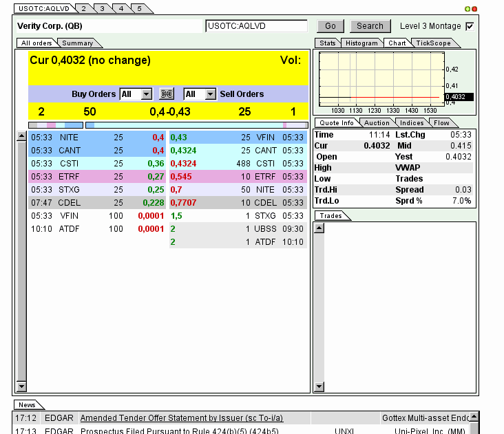Click the Trades panel scroll-down arrow
The image size is (504, 434).
(x=319, y=387)
